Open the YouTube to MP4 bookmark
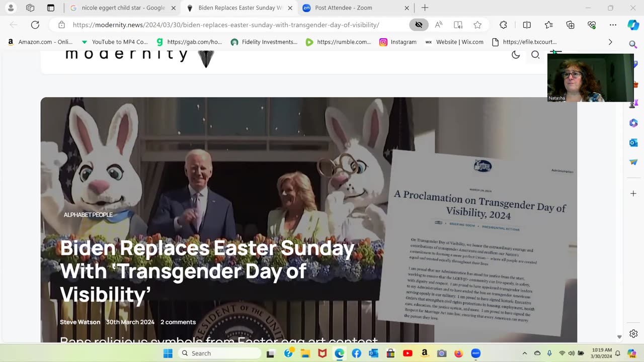Screen dimensions: 644x362 tap(114, 42)
